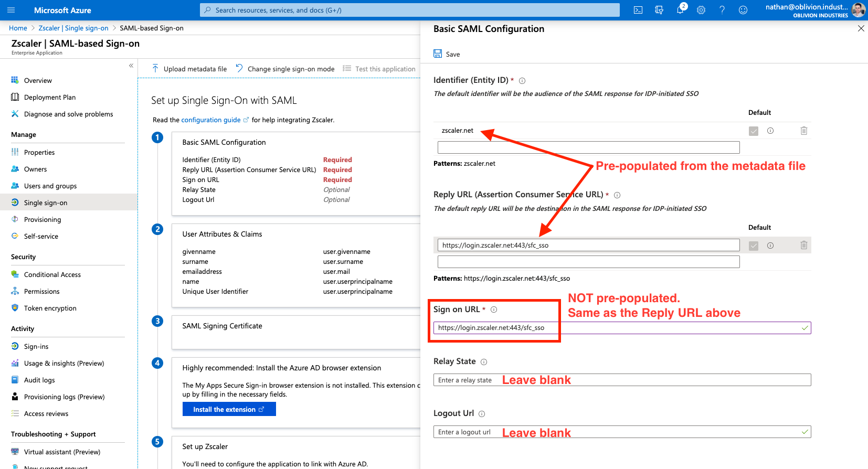Click the Relay State input field
Image resolution: width=868 pixels, height=469 pixels.
622,380
